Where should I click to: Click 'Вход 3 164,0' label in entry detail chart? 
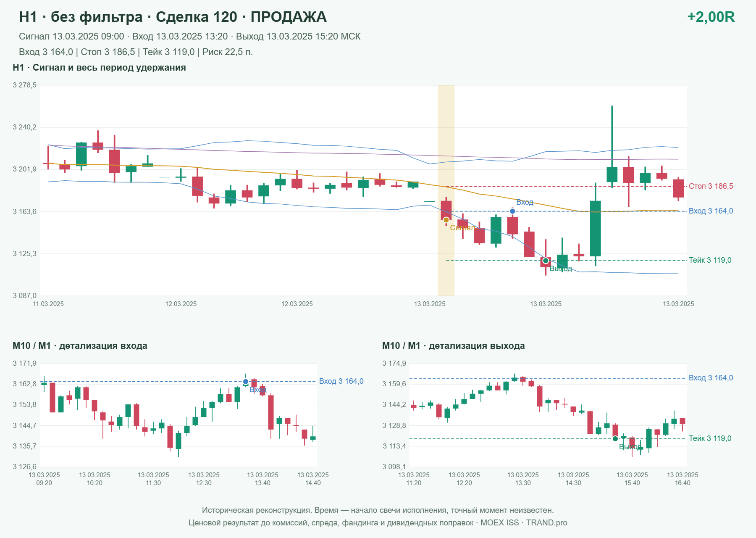tap(341, 381)
